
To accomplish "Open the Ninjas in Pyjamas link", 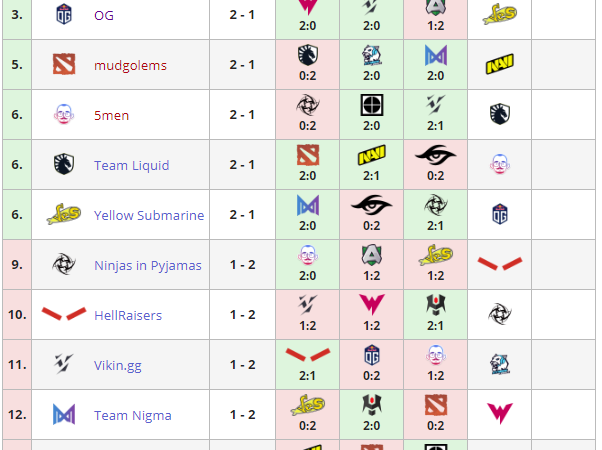I will (x=147, y=265).
